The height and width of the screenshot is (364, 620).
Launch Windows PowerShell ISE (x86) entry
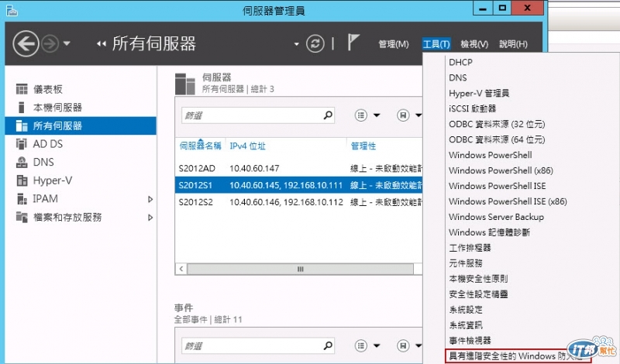(508, 201)
